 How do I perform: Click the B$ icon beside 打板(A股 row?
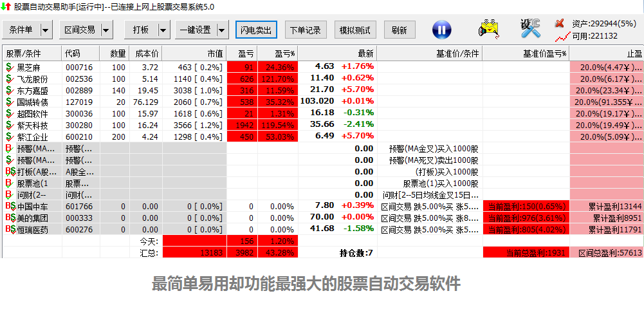[11, 171]
